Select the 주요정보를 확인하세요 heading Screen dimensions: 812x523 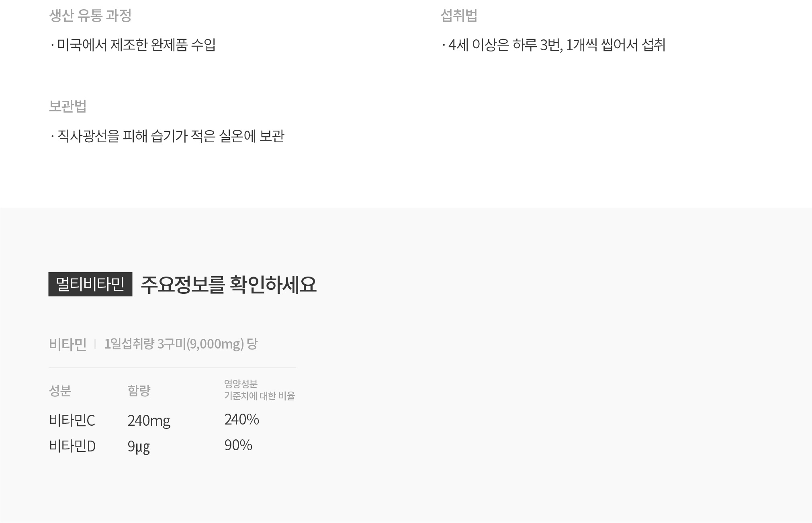(x=229, y=285)
